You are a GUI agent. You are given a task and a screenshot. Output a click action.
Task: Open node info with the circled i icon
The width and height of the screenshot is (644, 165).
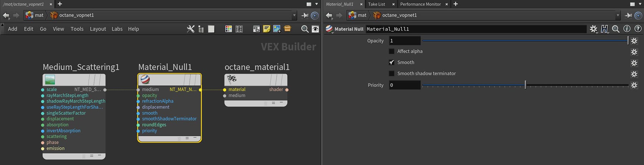click(x=627, y=29)
